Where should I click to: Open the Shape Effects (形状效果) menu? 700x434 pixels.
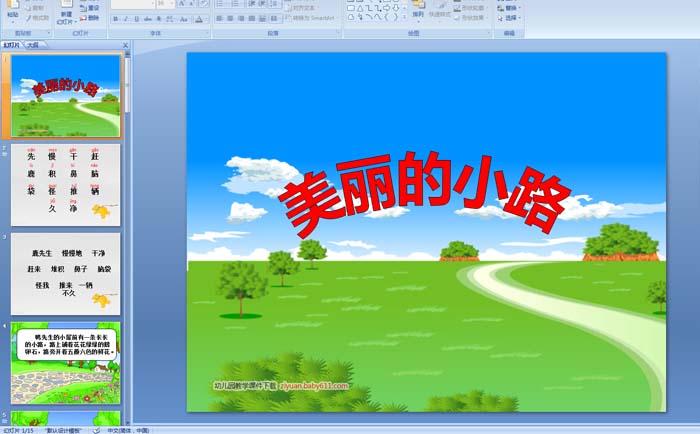(470, 17)
